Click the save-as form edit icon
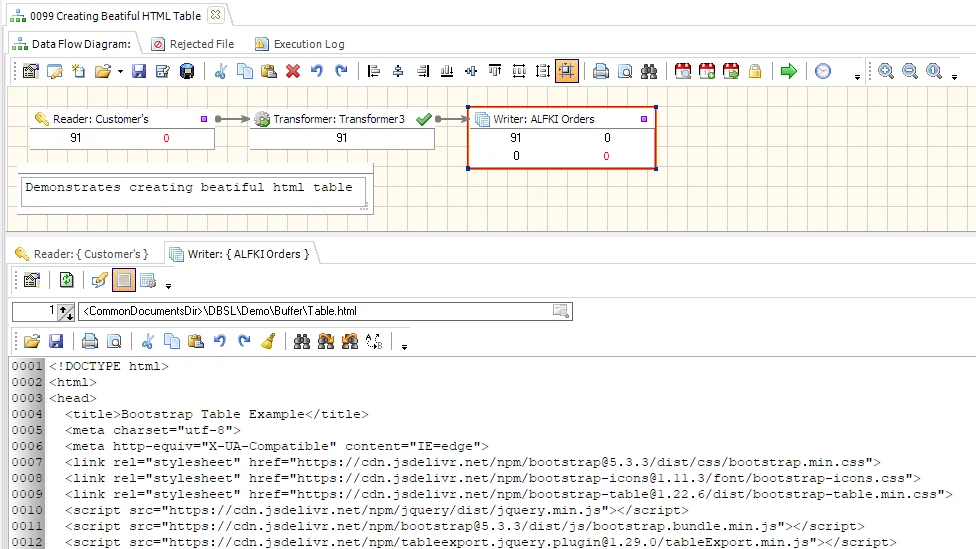Viewport: 976px width, 549px height. pyautogui.click(x=163, y=71)
